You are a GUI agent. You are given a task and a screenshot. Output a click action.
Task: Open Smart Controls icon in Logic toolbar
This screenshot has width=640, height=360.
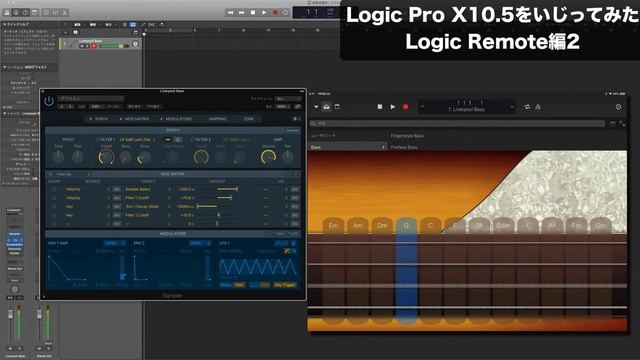46,12
